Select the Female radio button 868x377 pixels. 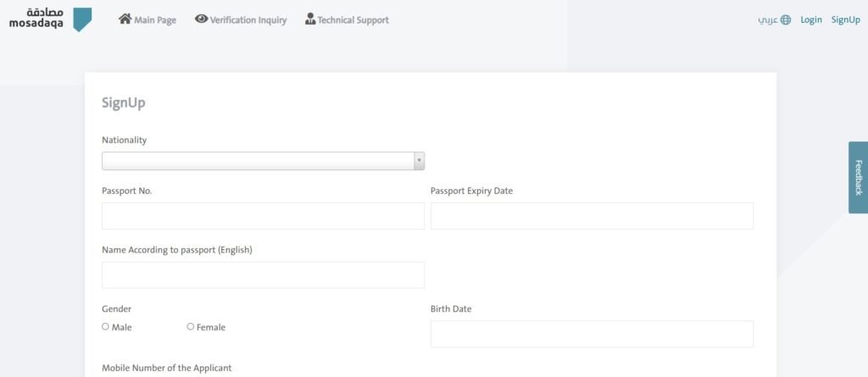[191, 327]
